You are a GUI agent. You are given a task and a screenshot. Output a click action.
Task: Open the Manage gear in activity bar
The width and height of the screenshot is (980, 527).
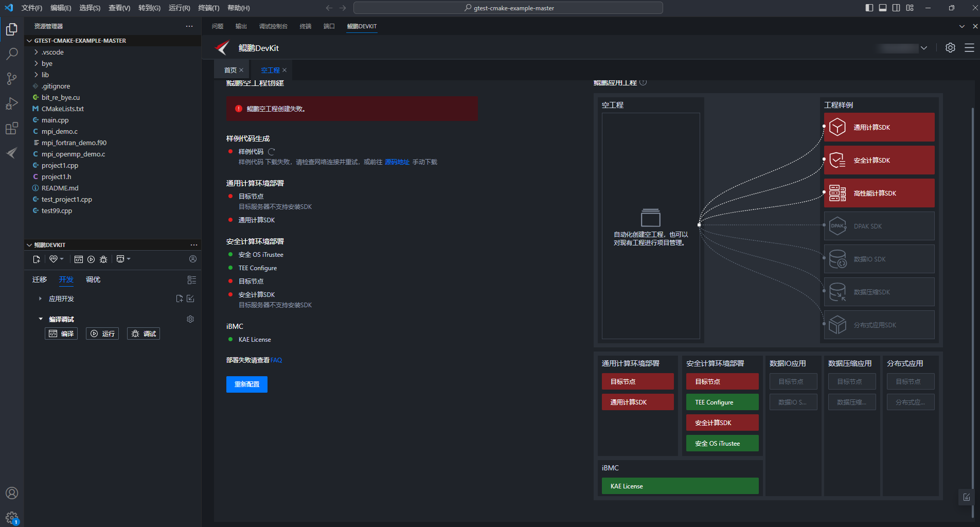(12, 518)
